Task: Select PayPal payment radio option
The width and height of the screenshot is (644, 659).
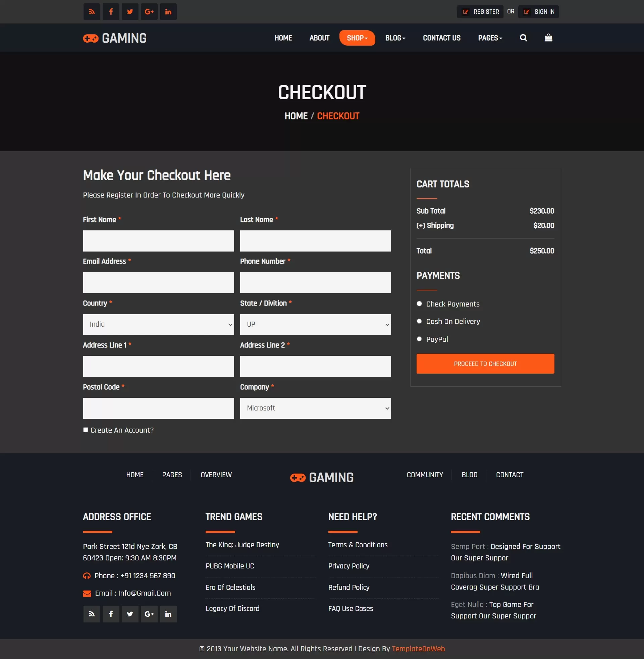Action: coord(419,339)
